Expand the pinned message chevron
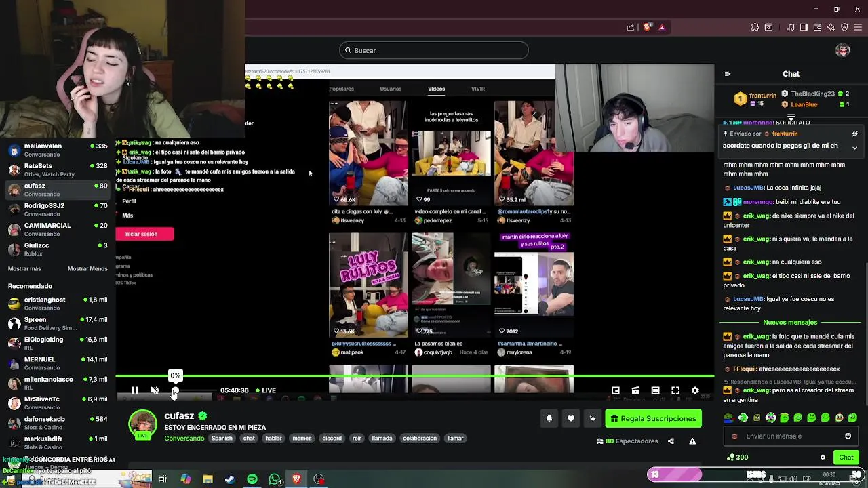This screenshot has width=868, height=488. (854, 147)
